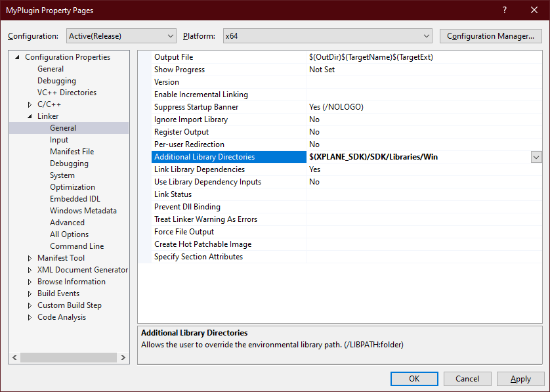Screen dimensions: 550x392
Task: Click the Configuration Manager button
Action: coord(490,35)
